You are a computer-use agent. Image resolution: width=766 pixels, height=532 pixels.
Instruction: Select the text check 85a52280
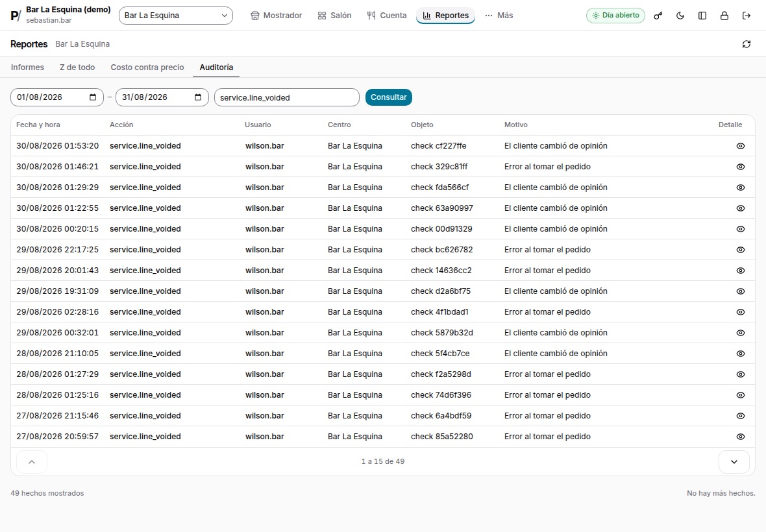point(441,437)
